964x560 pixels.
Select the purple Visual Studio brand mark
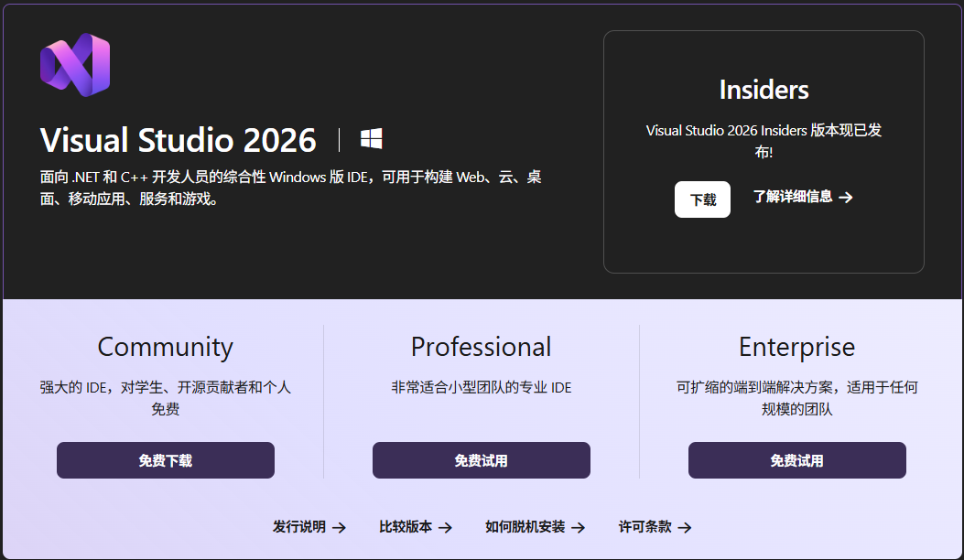point(74,63)
